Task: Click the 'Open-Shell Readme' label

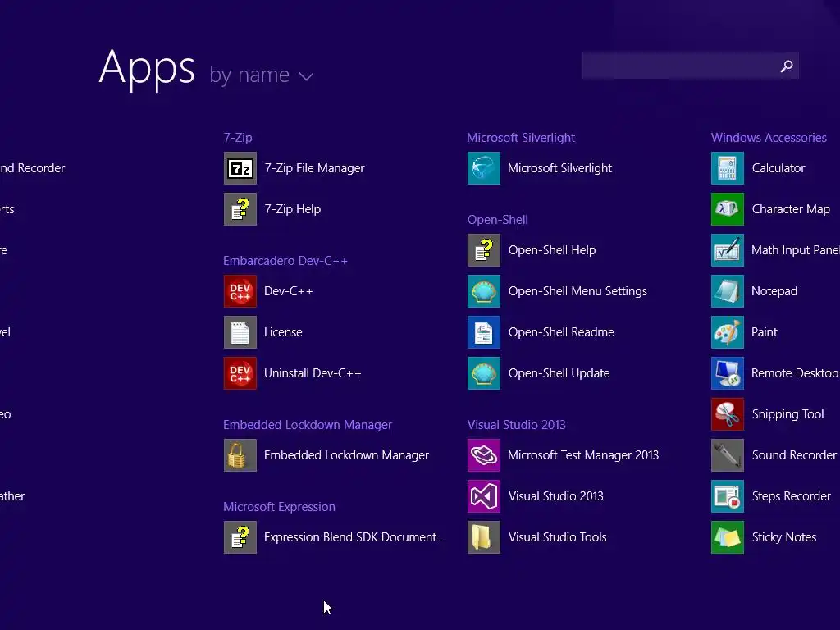Action: tap(561, 332)
